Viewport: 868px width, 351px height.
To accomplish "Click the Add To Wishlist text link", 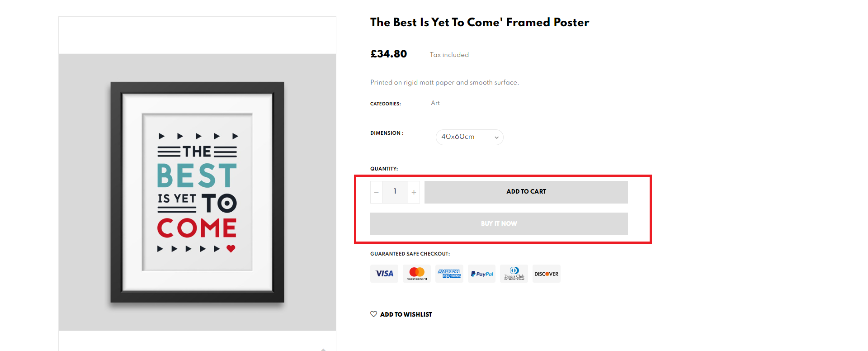I will pyautogui.click(x=406, y=314).
